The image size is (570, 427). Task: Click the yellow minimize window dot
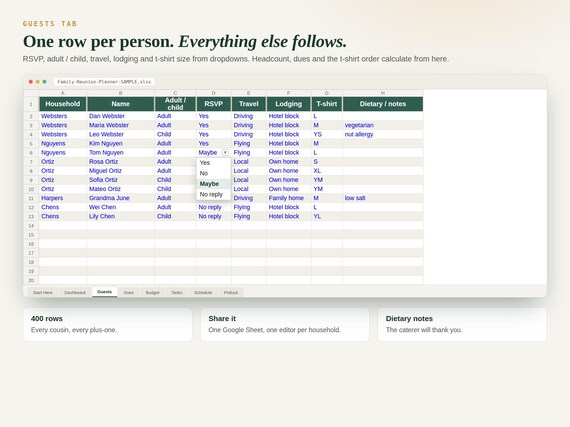pos(37,82)
